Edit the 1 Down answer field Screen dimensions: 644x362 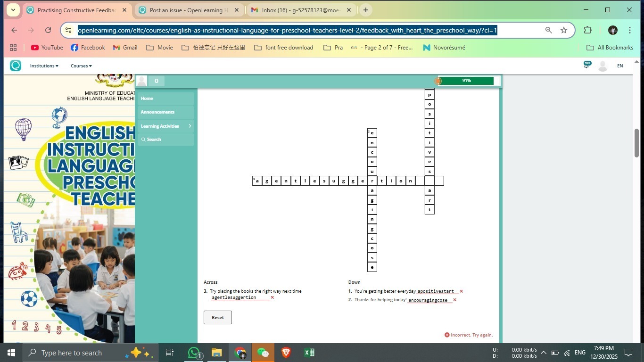click(x=437, y=291)
